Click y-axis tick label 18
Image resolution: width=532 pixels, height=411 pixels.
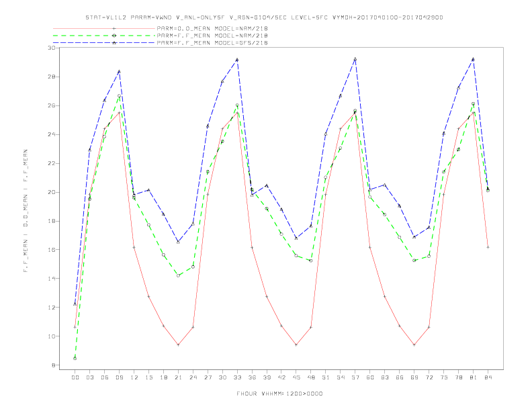52,221
